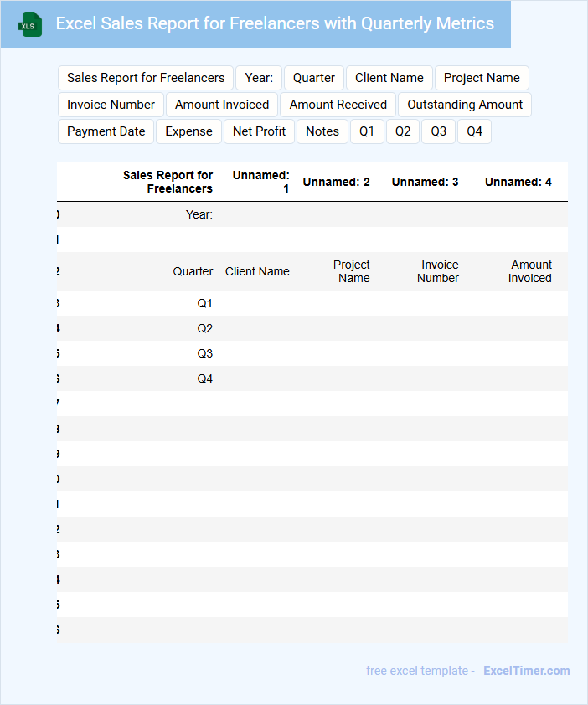Click the 'Sales Report for Freelancers' column header

click(x=168, y=182)
